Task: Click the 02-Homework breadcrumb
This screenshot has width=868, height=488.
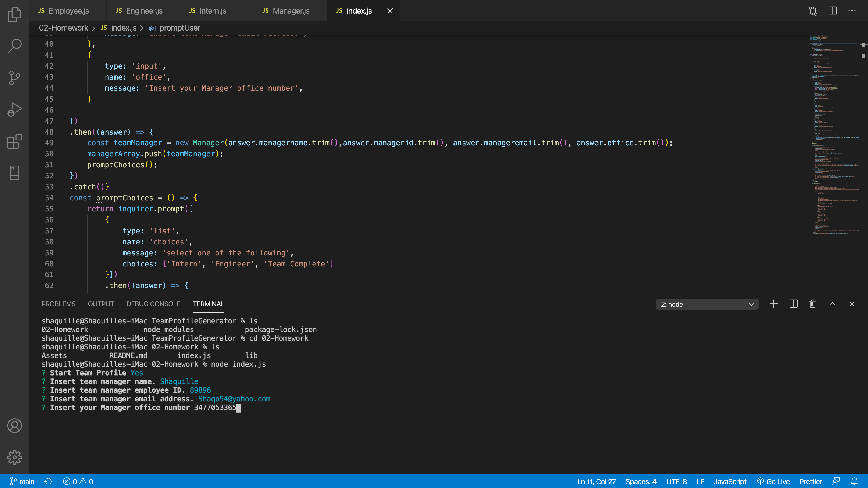Action: point(63,28)
